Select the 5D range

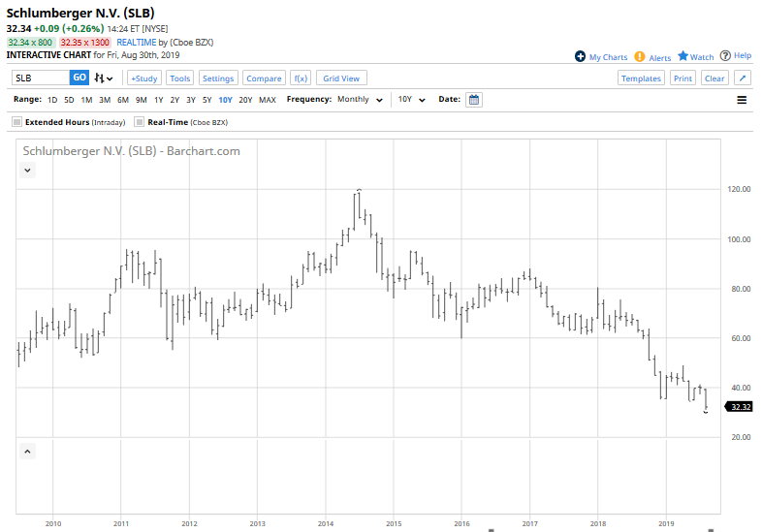pyautogui.click(x=69, y=100)
